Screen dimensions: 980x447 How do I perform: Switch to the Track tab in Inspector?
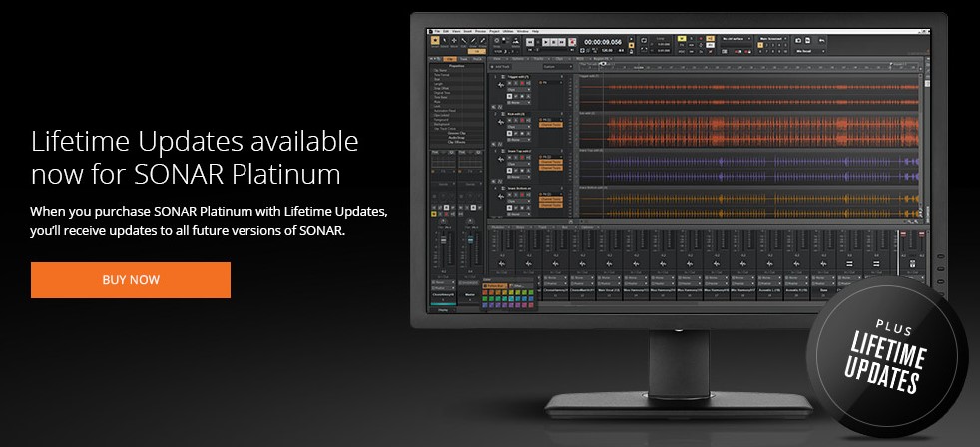[x=463, y=59]
